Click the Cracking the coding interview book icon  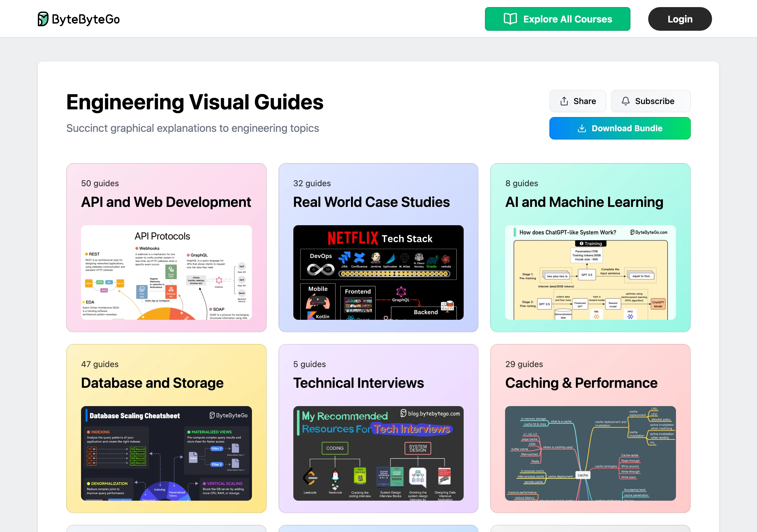(x=360, y=476)
